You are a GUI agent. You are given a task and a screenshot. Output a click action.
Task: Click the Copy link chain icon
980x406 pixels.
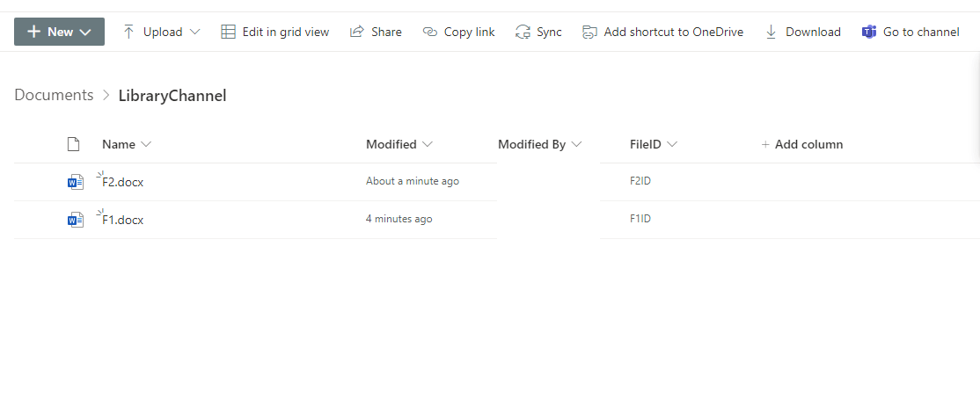coord(430,32)
